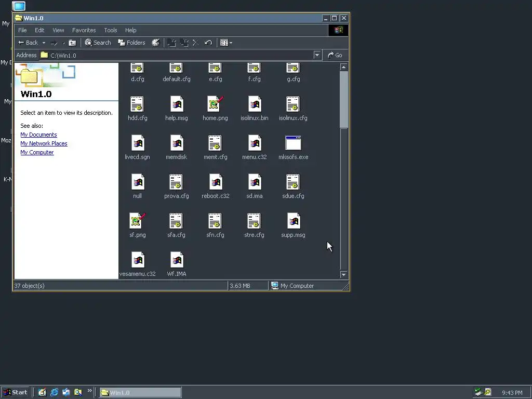Screen dimensions: 532x399
Task: Open the My Network Places link
Action: click(44, 143)
